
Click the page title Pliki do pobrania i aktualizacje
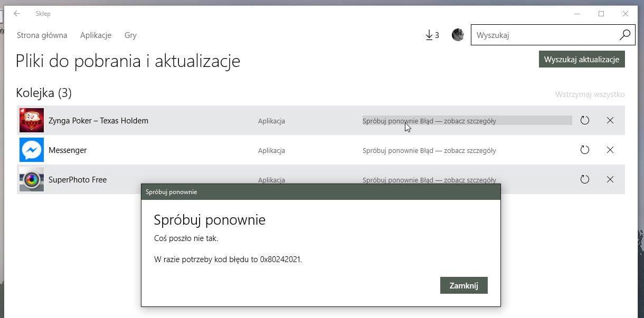click(128, 61)
